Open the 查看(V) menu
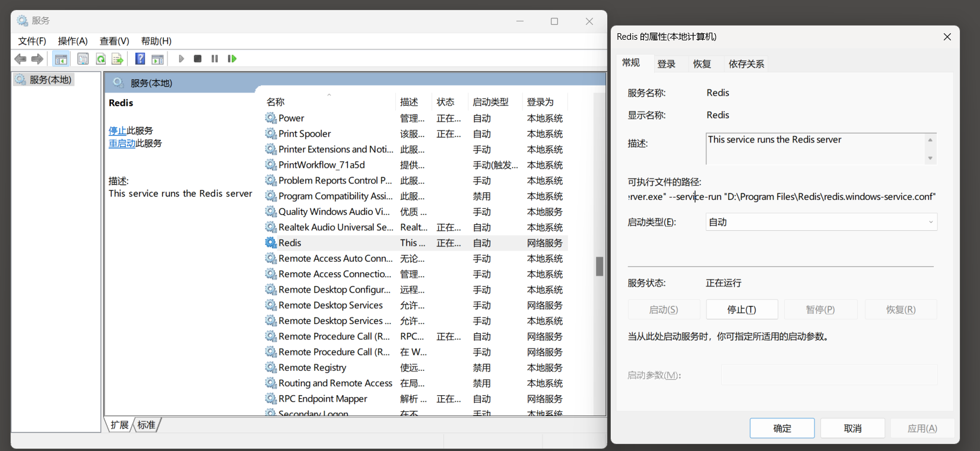Screen dimensions: 980x451 (x=114, y=41)
